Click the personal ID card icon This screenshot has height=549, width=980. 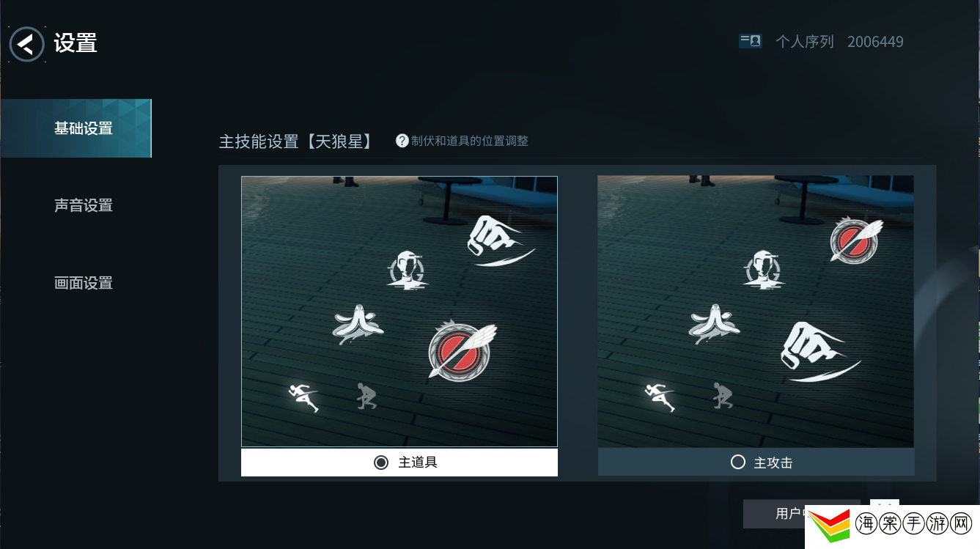(x=750, y=41)
